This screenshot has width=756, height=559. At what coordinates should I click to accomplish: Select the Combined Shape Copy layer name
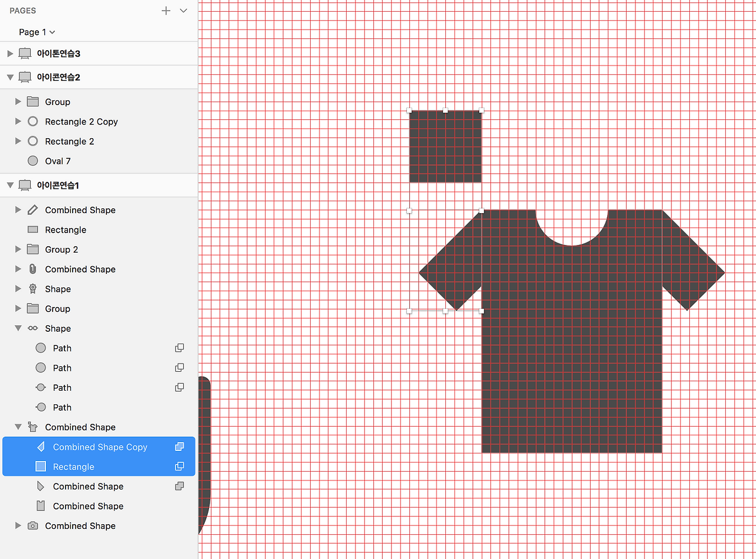pyautogui.click(x=100, y=447)
